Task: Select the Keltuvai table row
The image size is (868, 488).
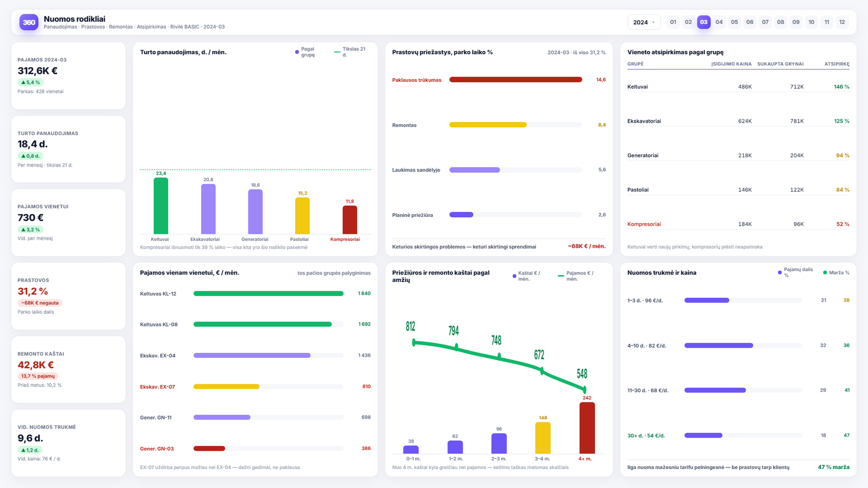Action: (x=738, y=87)
